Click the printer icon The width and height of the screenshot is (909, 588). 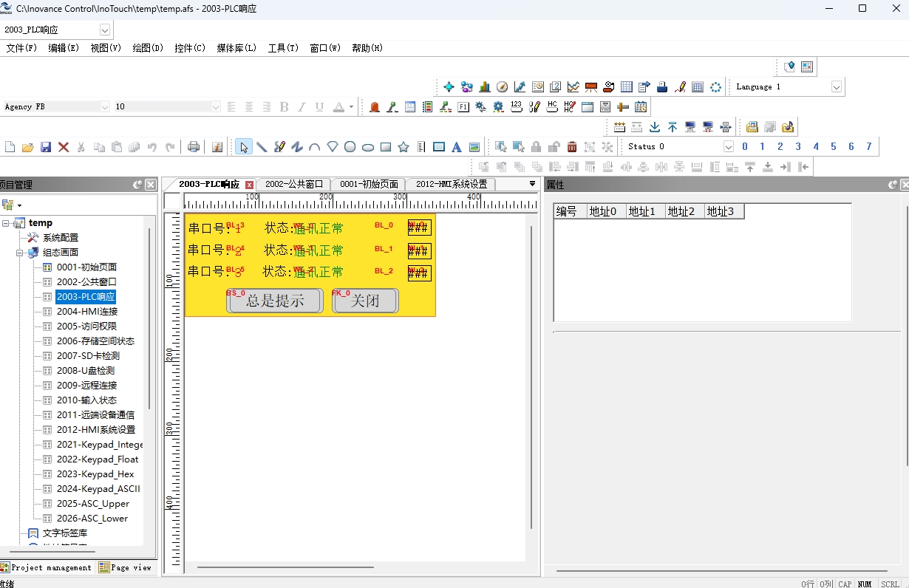[x=194, y=147]
